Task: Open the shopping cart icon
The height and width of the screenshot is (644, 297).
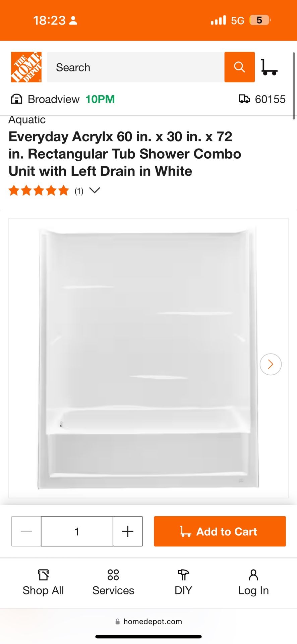Action: click(269, 67)
